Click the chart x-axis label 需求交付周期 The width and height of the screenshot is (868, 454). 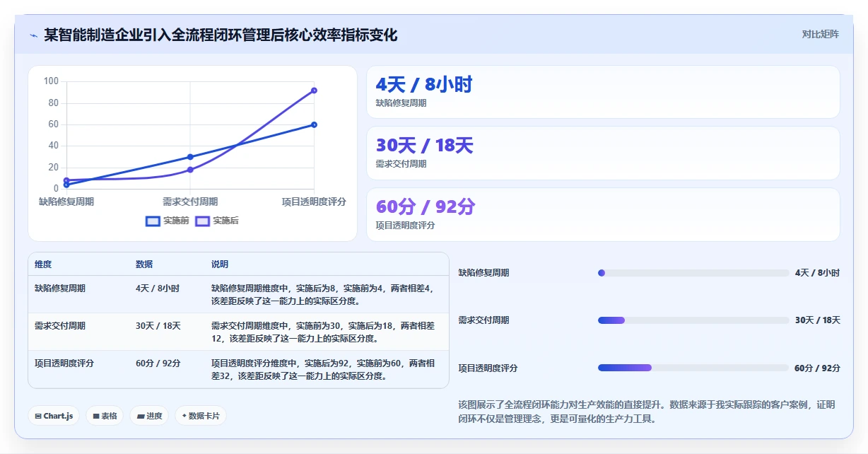coord(190,202)
